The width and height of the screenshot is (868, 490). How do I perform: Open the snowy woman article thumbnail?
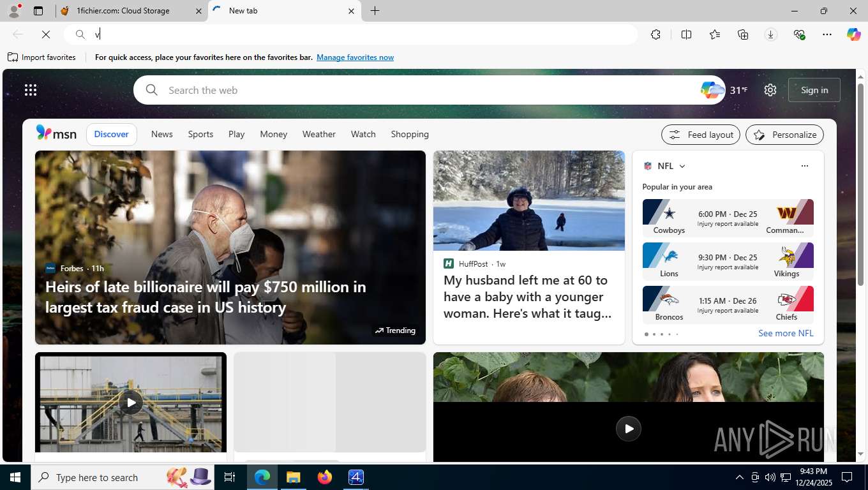(x=529, y=200)
